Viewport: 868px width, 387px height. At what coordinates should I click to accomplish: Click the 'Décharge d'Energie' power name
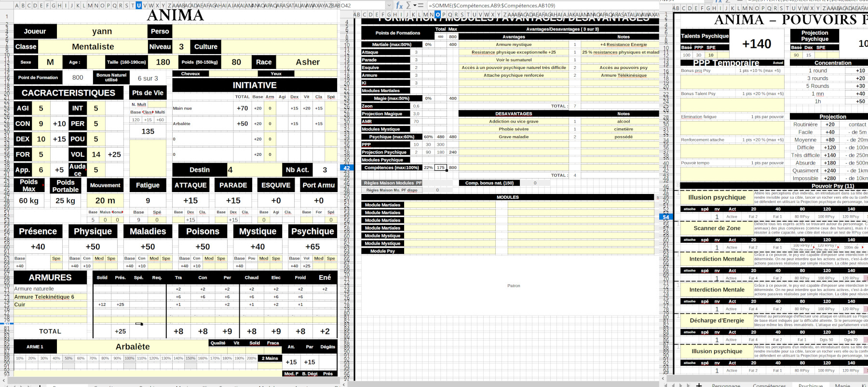[x=717, y=320]
